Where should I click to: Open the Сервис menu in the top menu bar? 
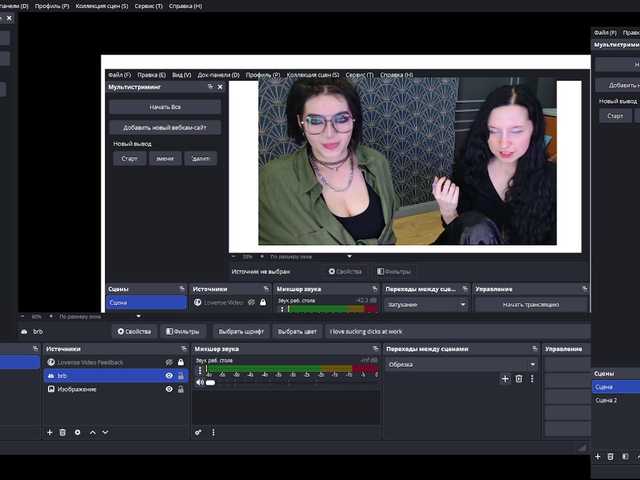151,6
